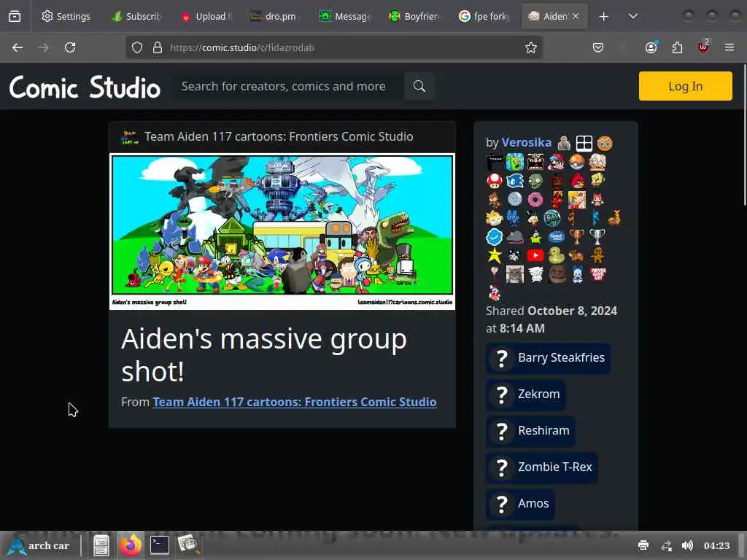
Task: Go back to the previous page
Action: pos(18,47)
